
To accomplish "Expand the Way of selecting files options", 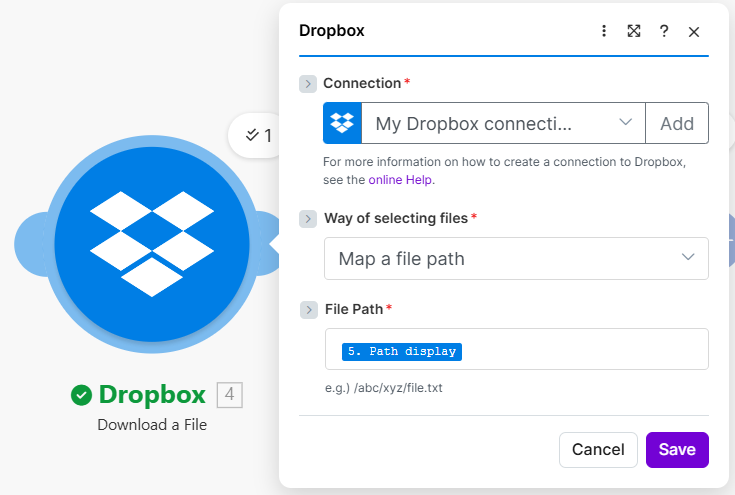I will click(x=308, y=218).
